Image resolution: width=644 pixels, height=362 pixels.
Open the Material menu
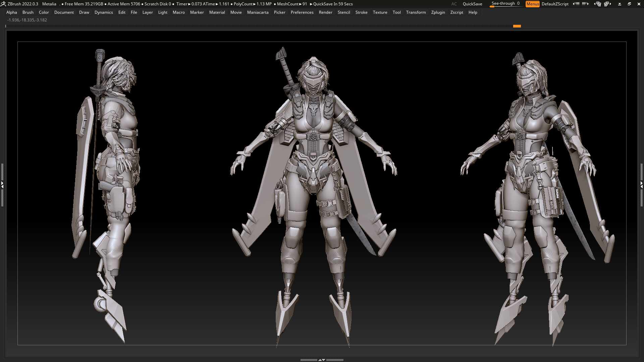click(217, 12)
